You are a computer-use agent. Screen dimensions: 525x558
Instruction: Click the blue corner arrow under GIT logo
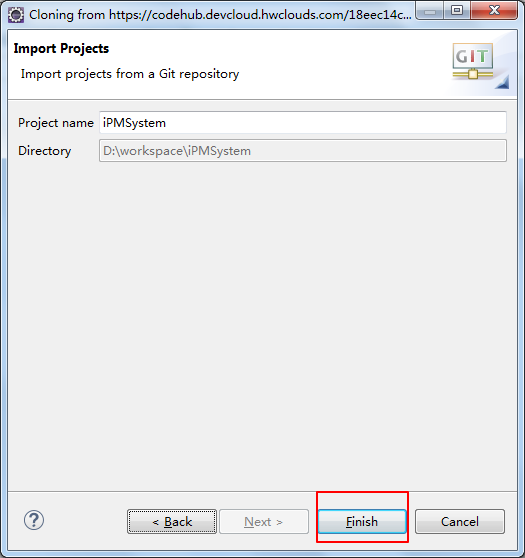coord(502,82)
